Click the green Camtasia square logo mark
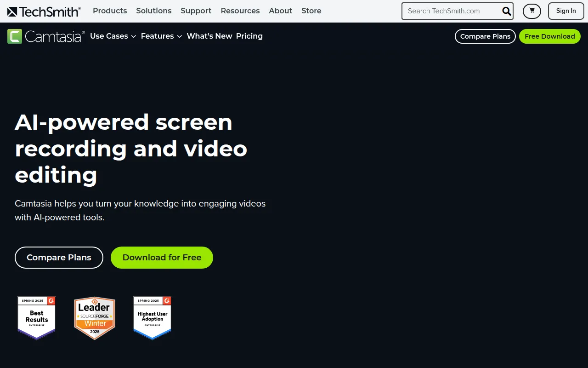 pos(14,36)
